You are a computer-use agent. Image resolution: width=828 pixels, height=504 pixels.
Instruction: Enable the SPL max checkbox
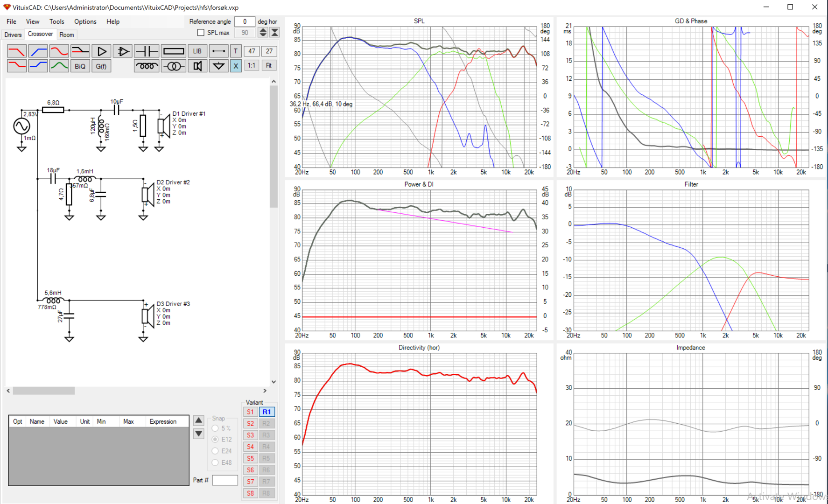click(x=201, y=33)
